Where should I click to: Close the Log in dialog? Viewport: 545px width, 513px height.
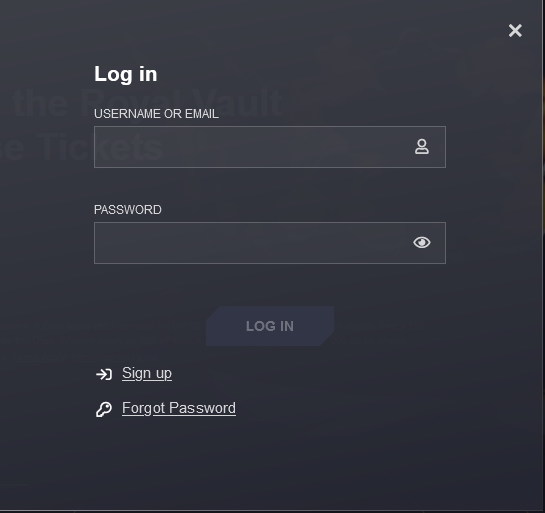[515, 31]
